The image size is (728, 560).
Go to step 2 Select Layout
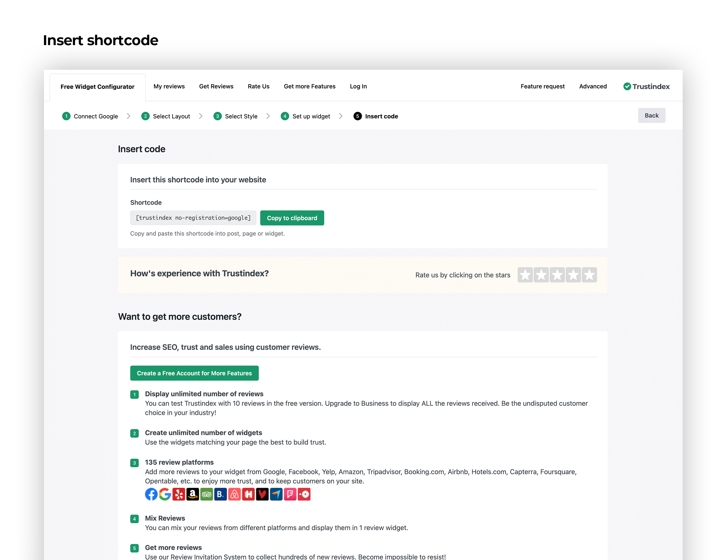(166, 116)
